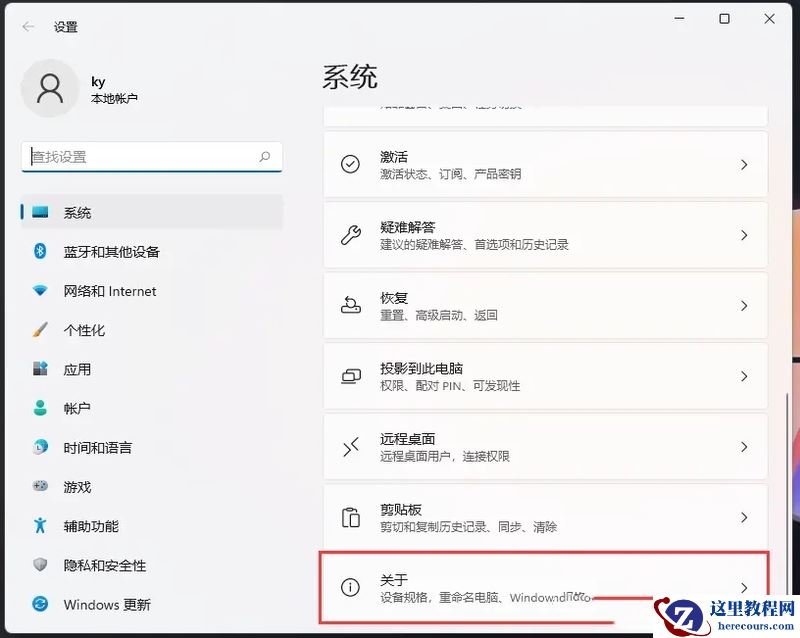Click the 查找设置 search field
Screen dimensions: 800x638
[x=150, y=157]
